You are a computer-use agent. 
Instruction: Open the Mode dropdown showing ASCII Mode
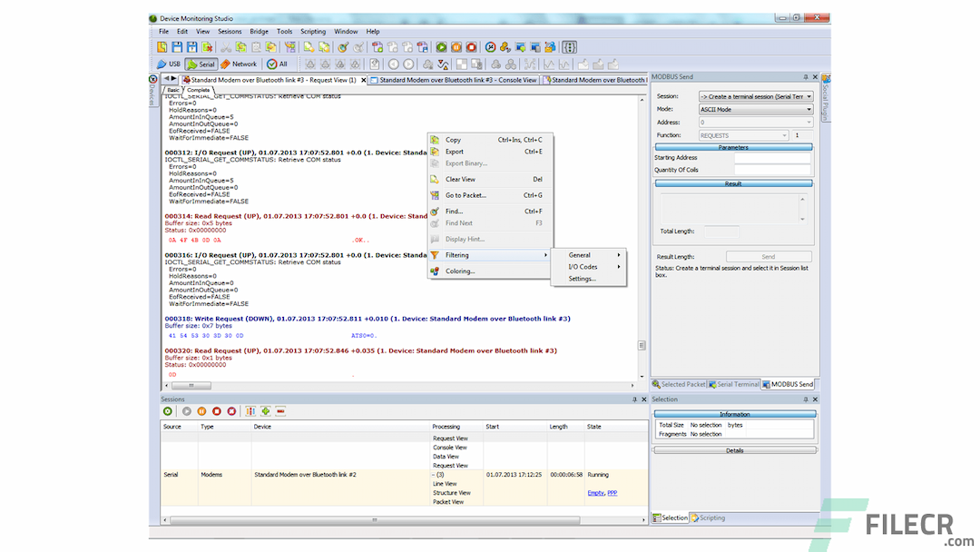[808, 108]
